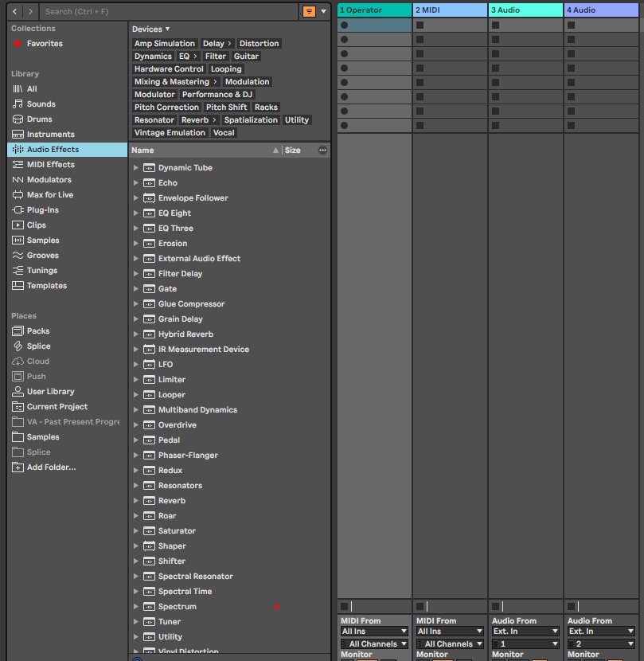Open All Channels dropdown on 1 Operator

point(374,643)
